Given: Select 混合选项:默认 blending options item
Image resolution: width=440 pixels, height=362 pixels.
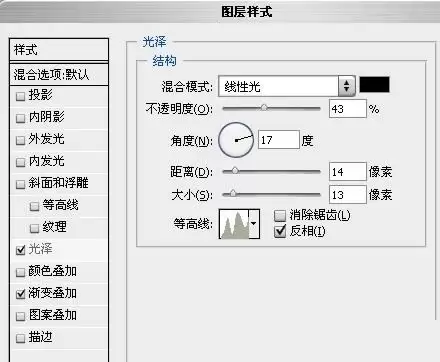Looking at the screenshot, I should [59, 74].
